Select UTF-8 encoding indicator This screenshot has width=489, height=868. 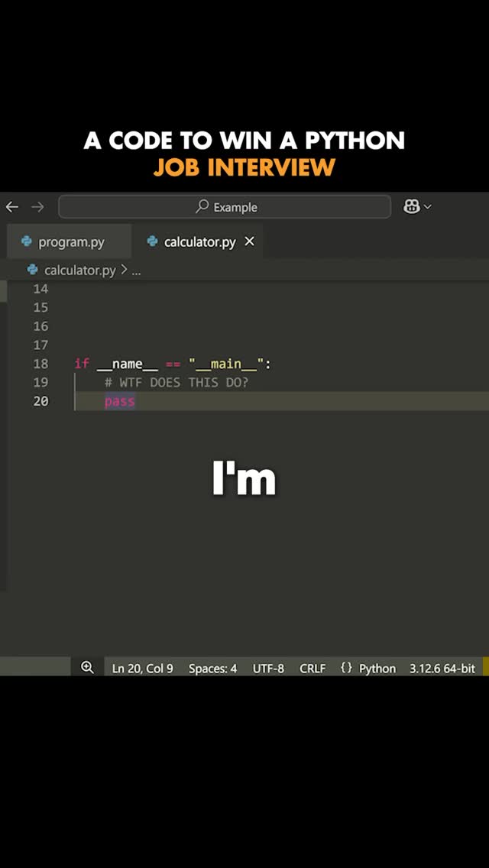pos(268,669)
